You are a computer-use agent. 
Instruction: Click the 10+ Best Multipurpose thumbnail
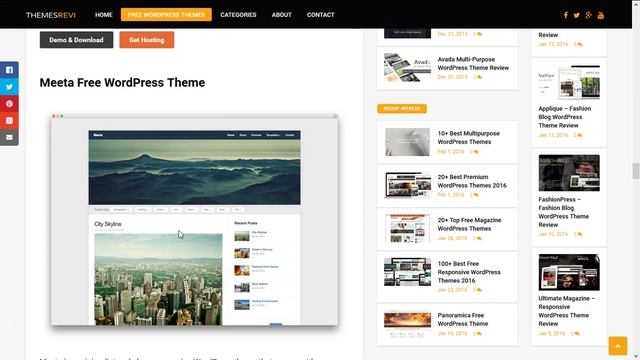tap(407, 142)
